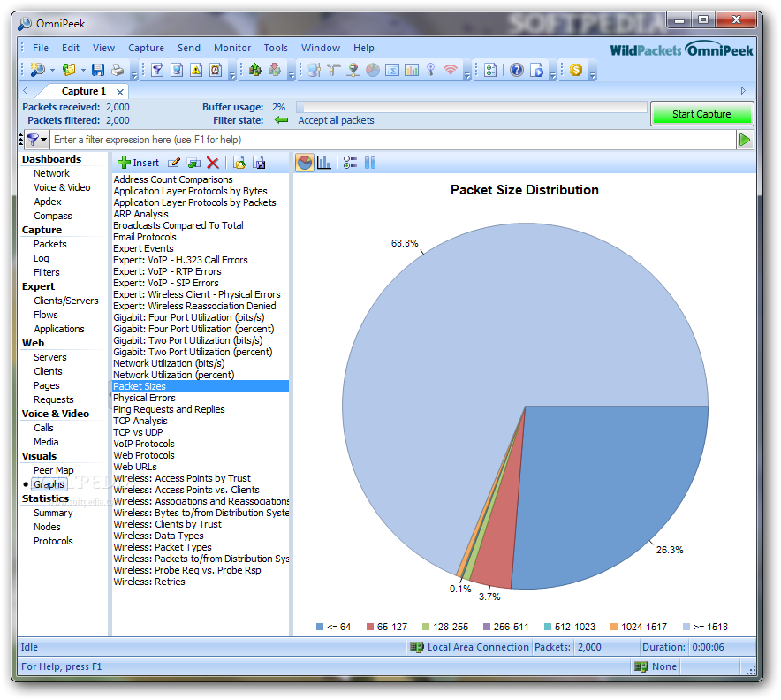The image size is (781, 700).
Task: Expand toolbar overflow arrow after alarm clock icon
Action: pos(231,76)
